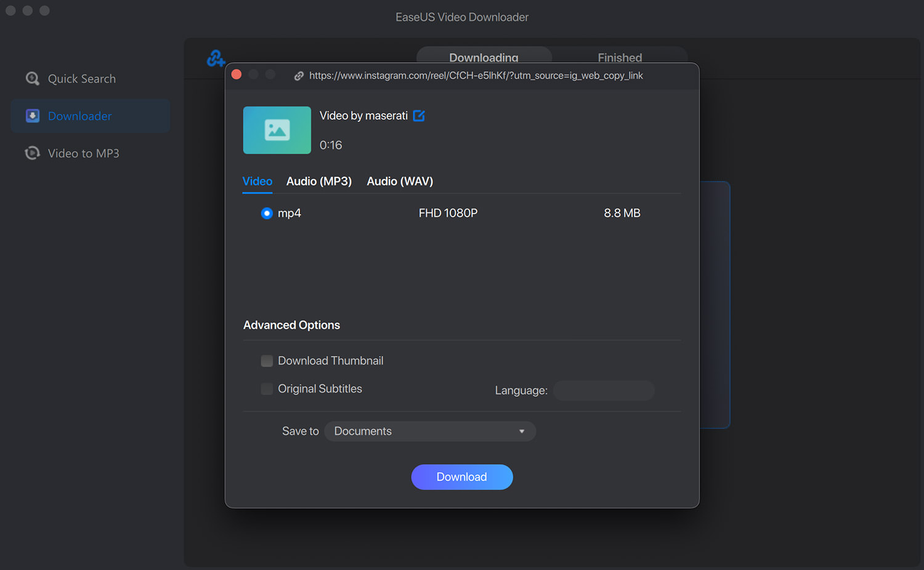Click the Quick Search magnifier icon
The width and height of the screenshot is (924, 570).
(33, 79)
